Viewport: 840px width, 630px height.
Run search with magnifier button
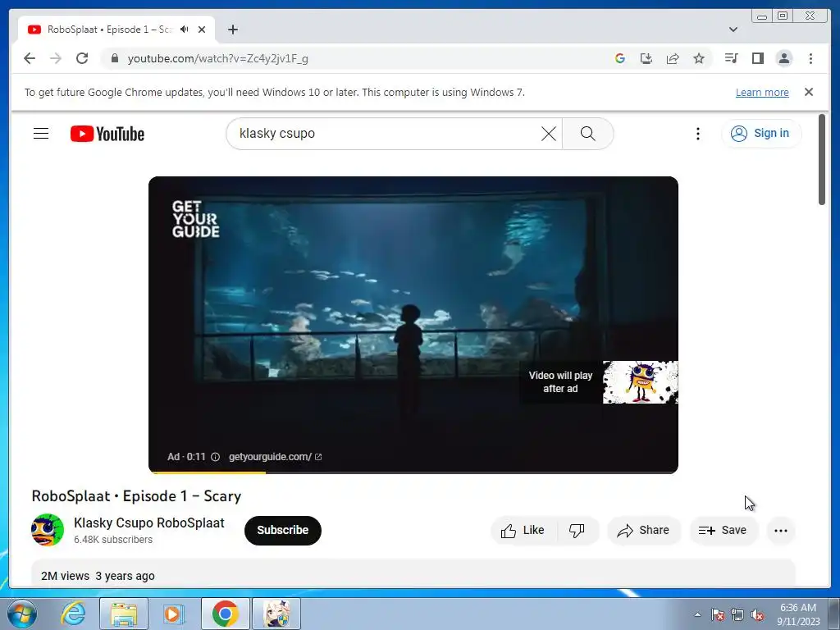[x=587, y=134]
